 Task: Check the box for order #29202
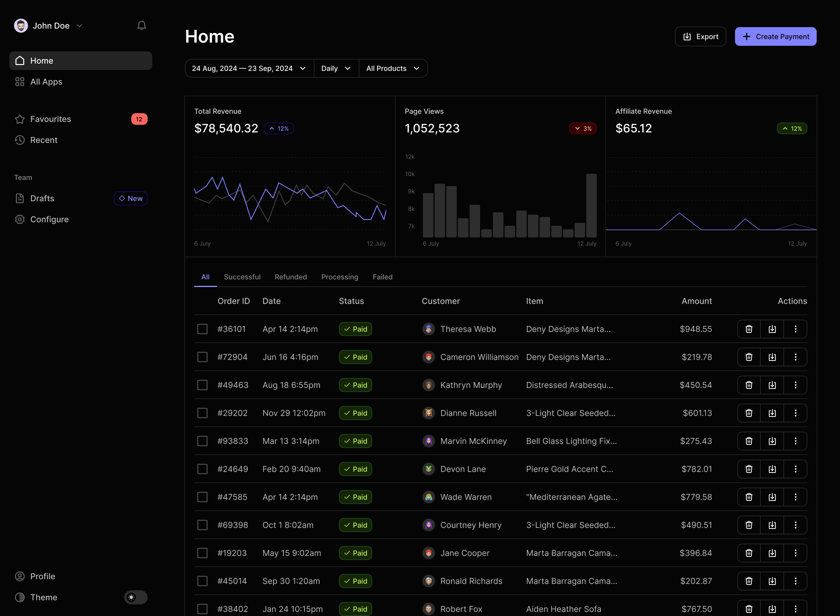tap(202, 413)
